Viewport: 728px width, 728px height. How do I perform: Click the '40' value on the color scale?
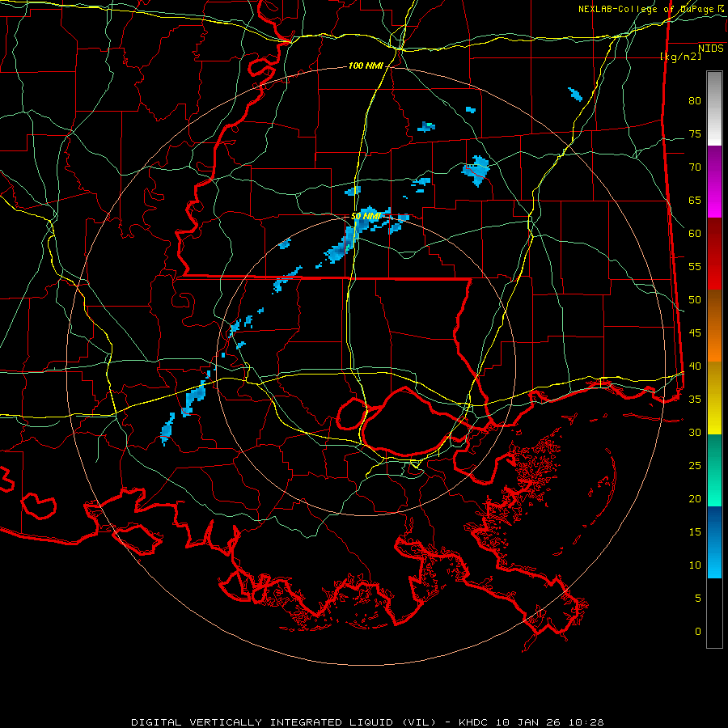tap(695, 366)
